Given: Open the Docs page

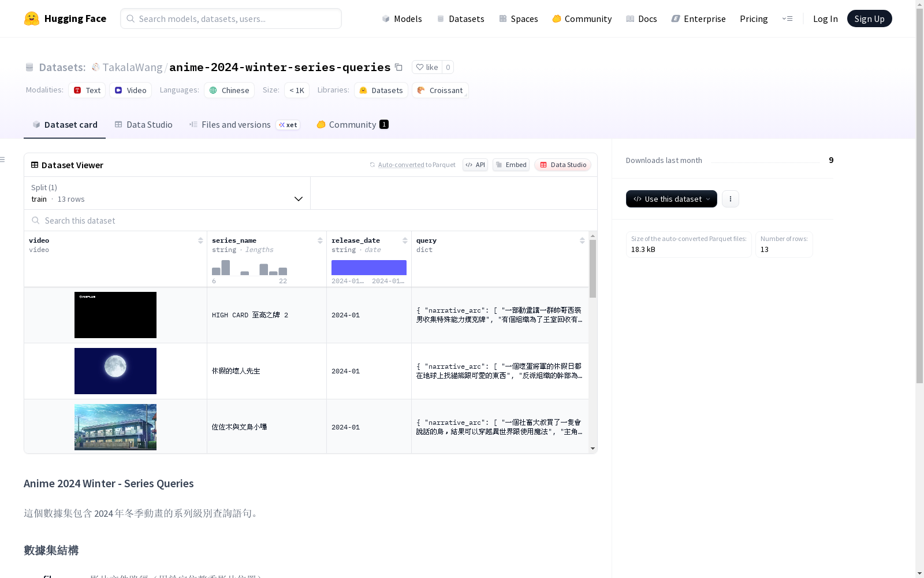Looking at the screenshot, I should click(642, 18).
